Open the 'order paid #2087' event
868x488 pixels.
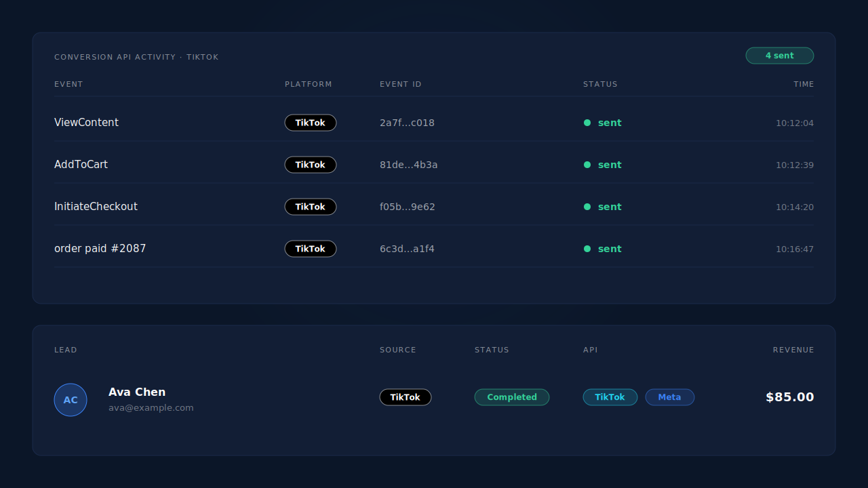[x=100, y=249]
